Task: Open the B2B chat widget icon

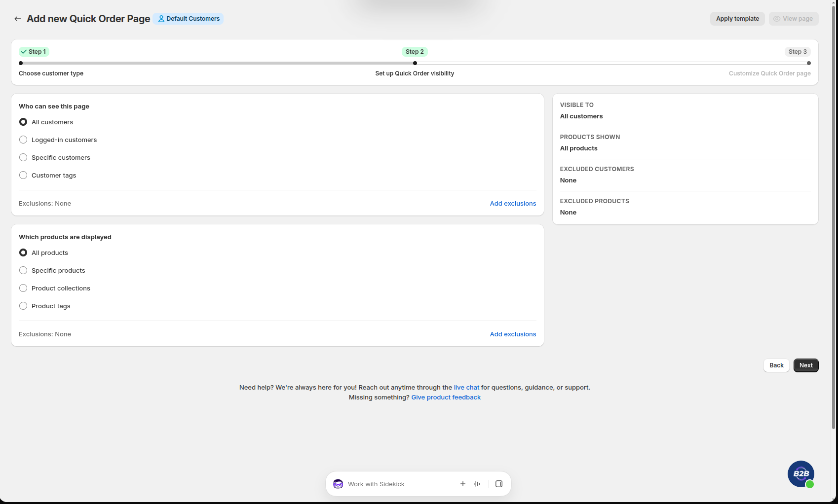Action: (800, 474)
